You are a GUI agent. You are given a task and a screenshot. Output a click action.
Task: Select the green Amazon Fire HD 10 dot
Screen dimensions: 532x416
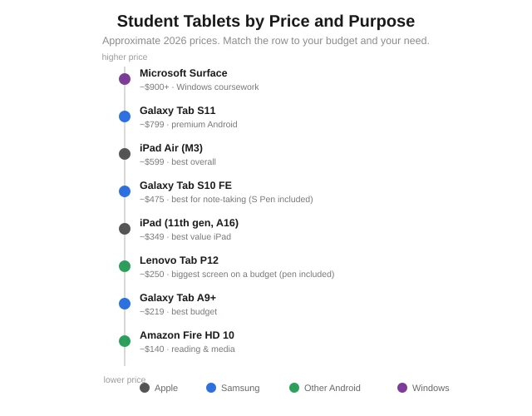pyautogui.click(x=125, y=341)
